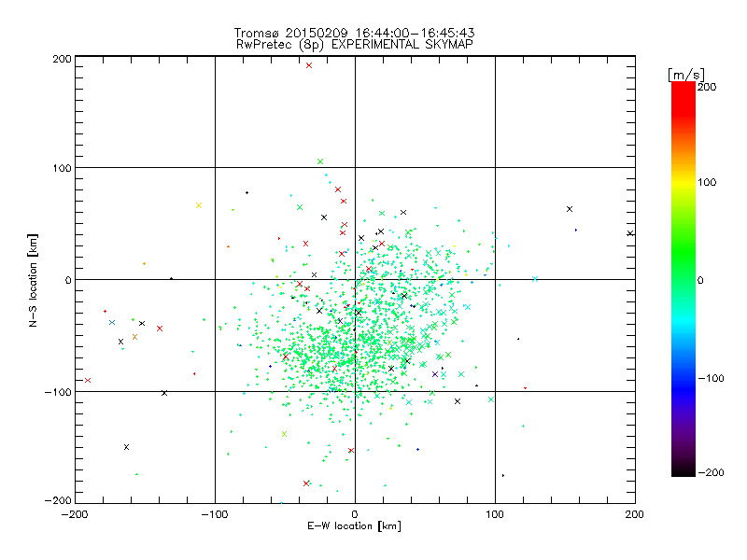This screenshot has height=560, width=747.
Task: Click the '[m/s]' colorbar unit label
Action: coord(686,75)
